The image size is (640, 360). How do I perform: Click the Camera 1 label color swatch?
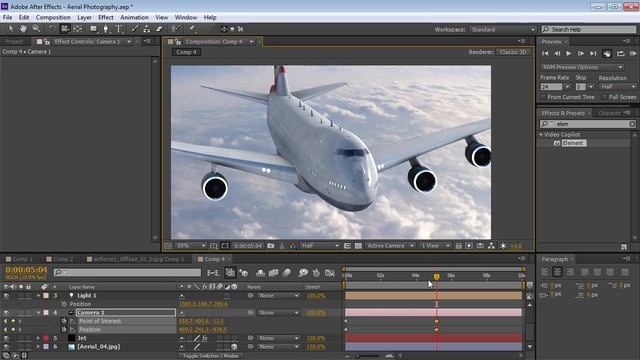pos(46,313)
